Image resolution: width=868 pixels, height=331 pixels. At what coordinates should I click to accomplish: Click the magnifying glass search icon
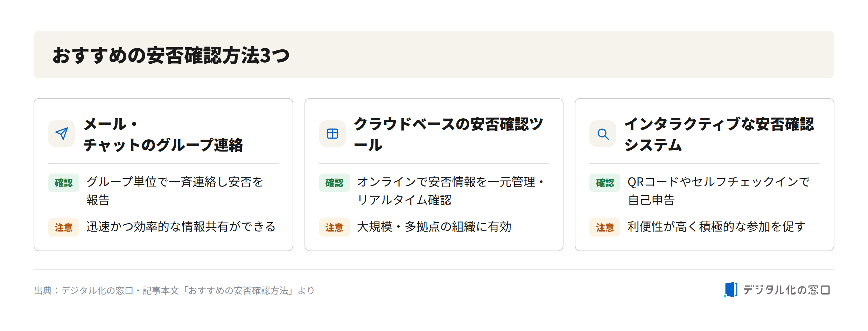point(603,134)
